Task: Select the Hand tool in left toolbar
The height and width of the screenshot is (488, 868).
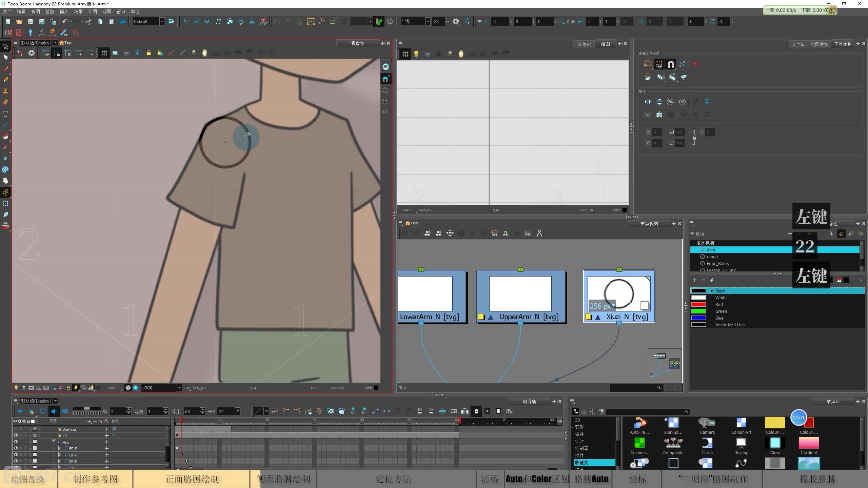Action: click(x=6, y=181)
